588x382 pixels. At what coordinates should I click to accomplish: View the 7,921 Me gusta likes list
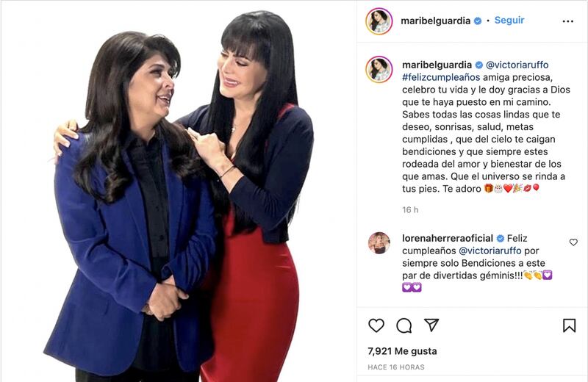(x=402, y=351)
